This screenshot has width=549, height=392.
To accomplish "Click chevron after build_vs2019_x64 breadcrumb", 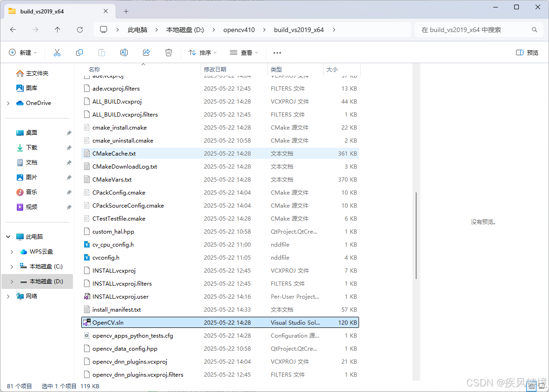I will (334, 30).
